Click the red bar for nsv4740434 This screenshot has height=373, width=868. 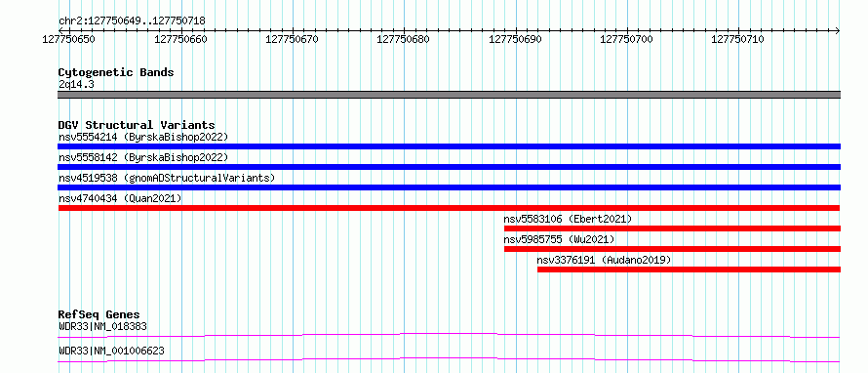tap(449, 208)
